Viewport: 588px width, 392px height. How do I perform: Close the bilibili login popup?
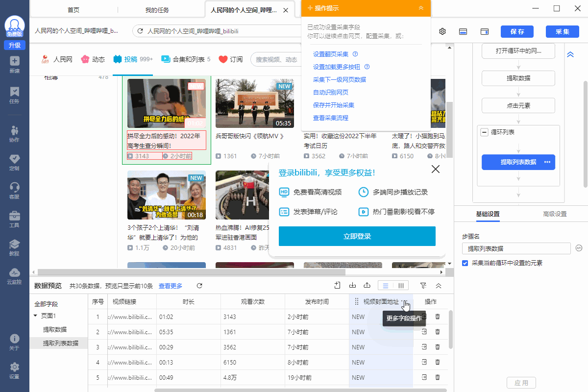435,170
